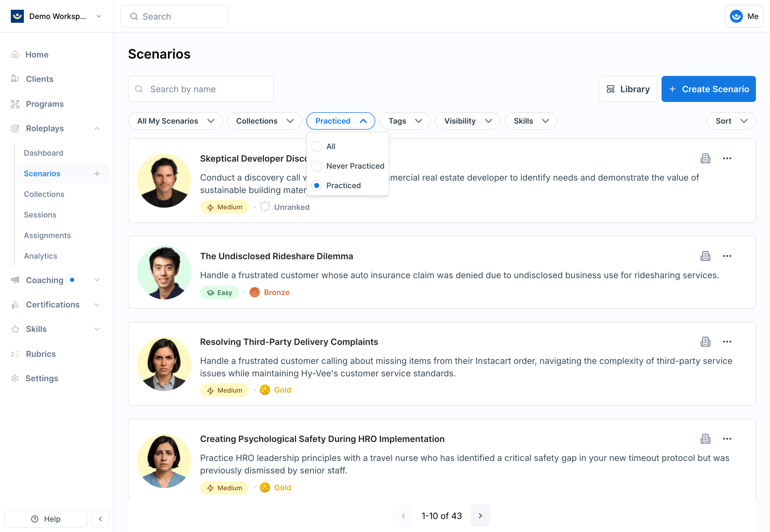Screen dimensions: 770x532
Task: Click the Easy difficulty tag
Action: point(219,293)
